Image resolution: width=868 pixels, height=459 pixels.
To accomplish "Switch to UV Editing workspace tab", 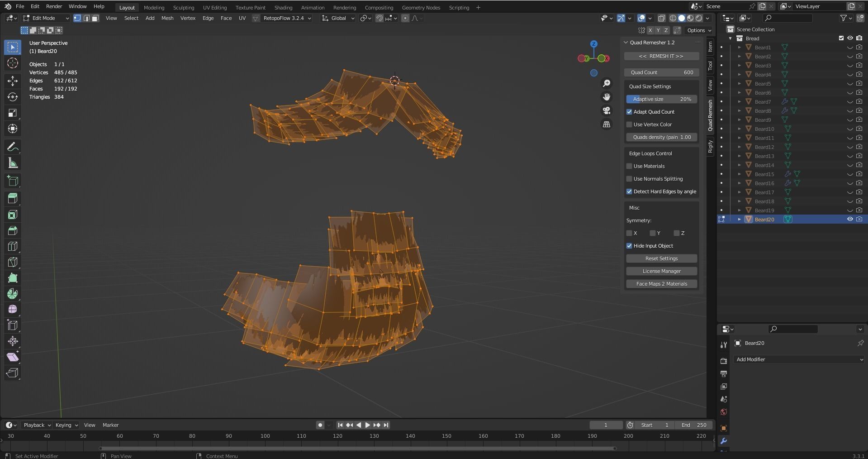I will click(x=215, y=7).
